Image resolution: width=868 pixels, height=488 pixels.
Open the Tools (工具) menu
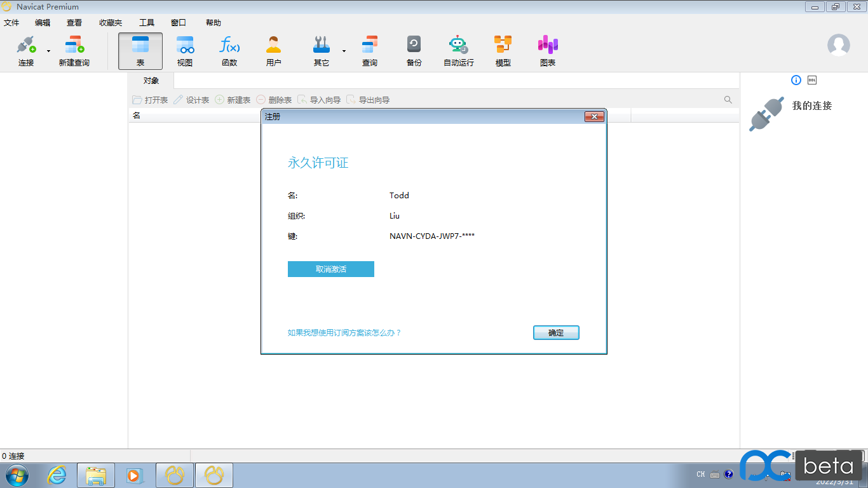pyautogui.click(x=147, y=23)
